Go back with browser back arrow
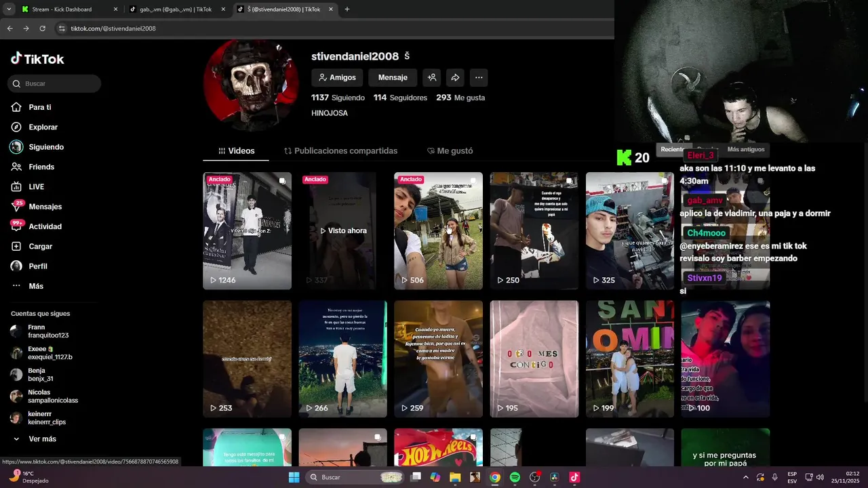Viewport: 868px width, 488px height. [x=9, y=28]
